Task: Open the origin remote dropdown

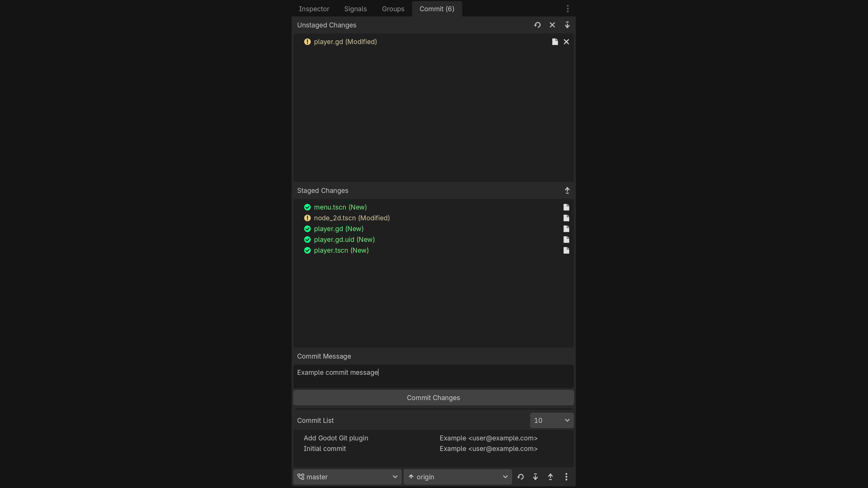Action: coord(458,477)
